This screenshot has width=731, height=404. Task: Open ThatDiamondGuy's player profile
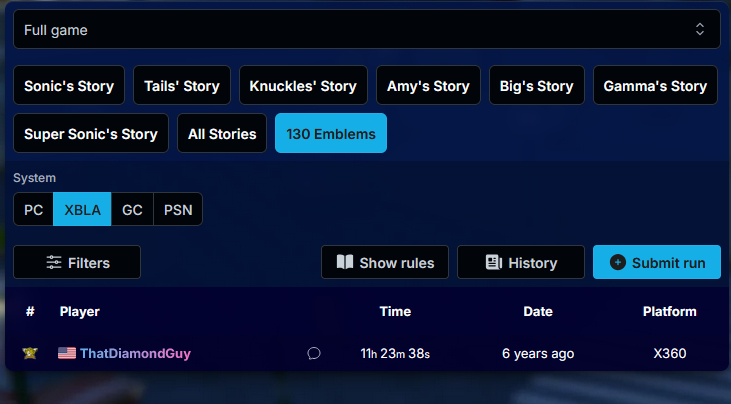[x=135, y=353]
